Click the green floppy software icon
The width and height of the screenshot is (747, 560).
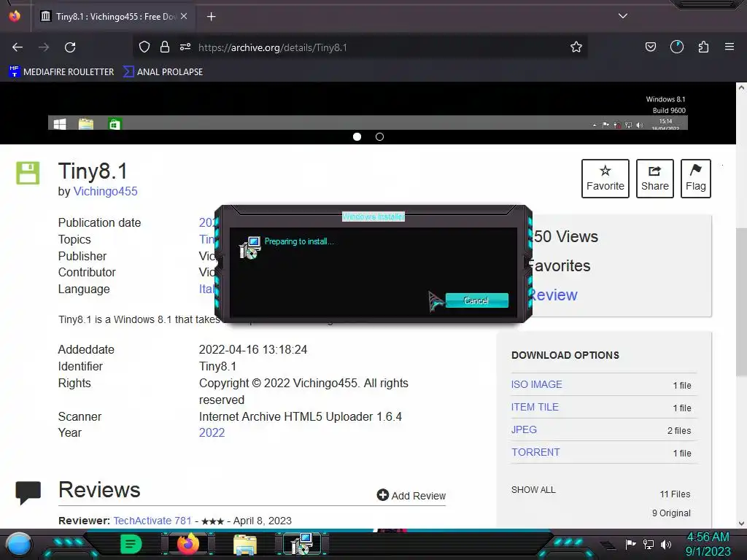coord(28,173)
